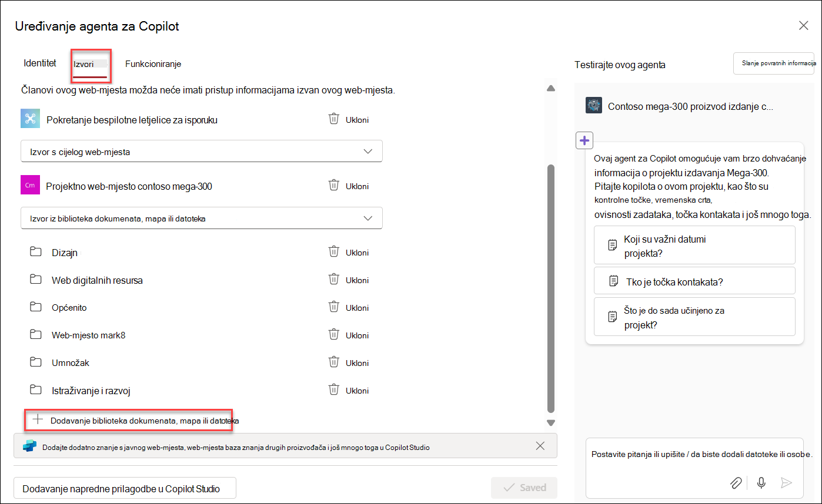
Task: Click Dodavanje napredne prilagodbe u Copilot Studio
Action: [x=125, y=488]
